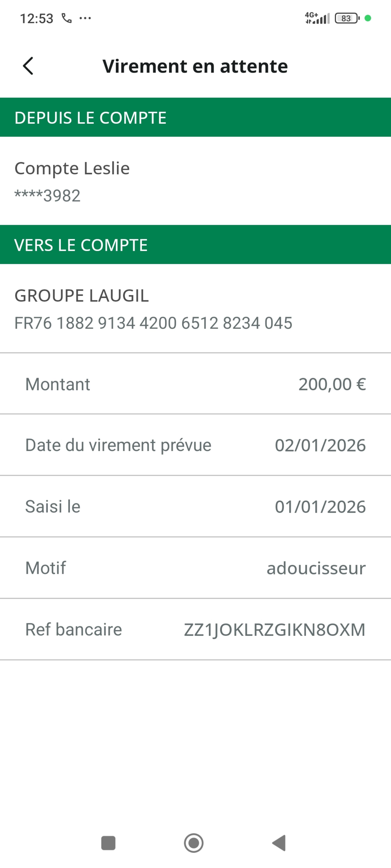The height and width of the screenshot is (868, 391).
Task: Tap the phone call icon in status bar
Action: [x=66, y=18]
